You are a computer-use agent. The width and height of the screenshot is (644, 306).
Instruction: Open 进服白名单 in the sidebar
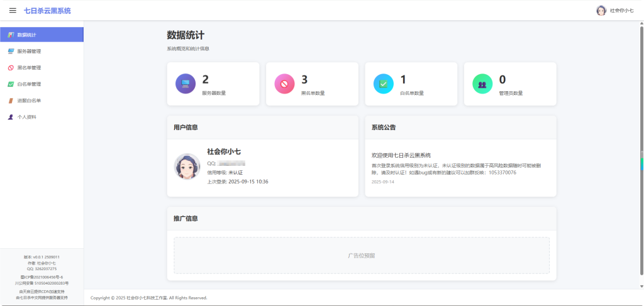point(42,101)
